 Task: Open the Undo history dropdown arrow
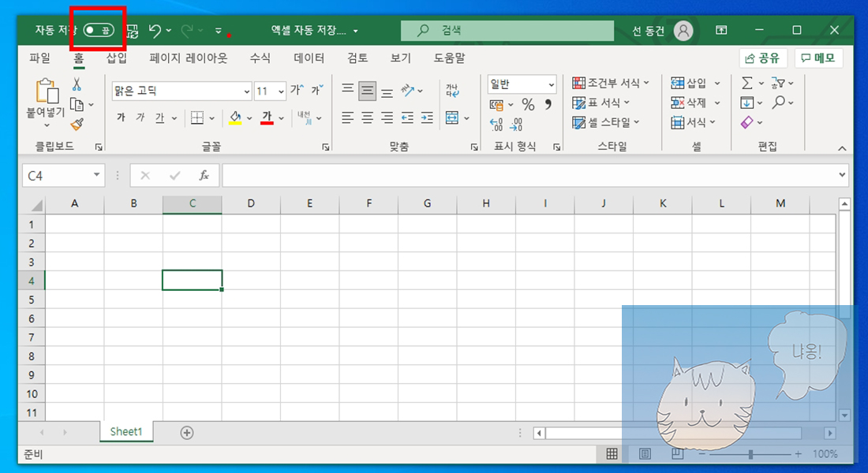169,31
